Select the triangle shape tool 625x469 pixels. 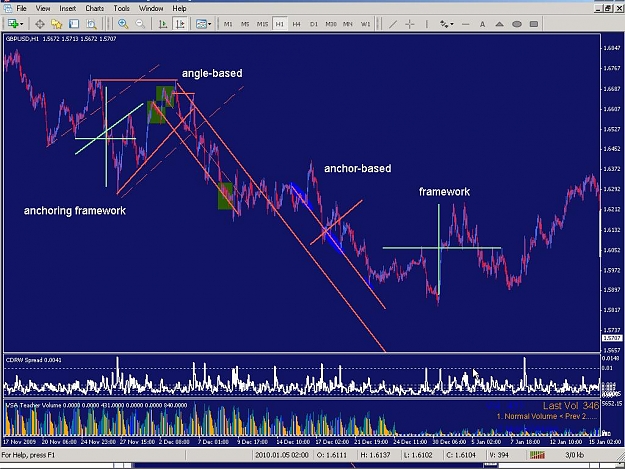tap(499, 24)
